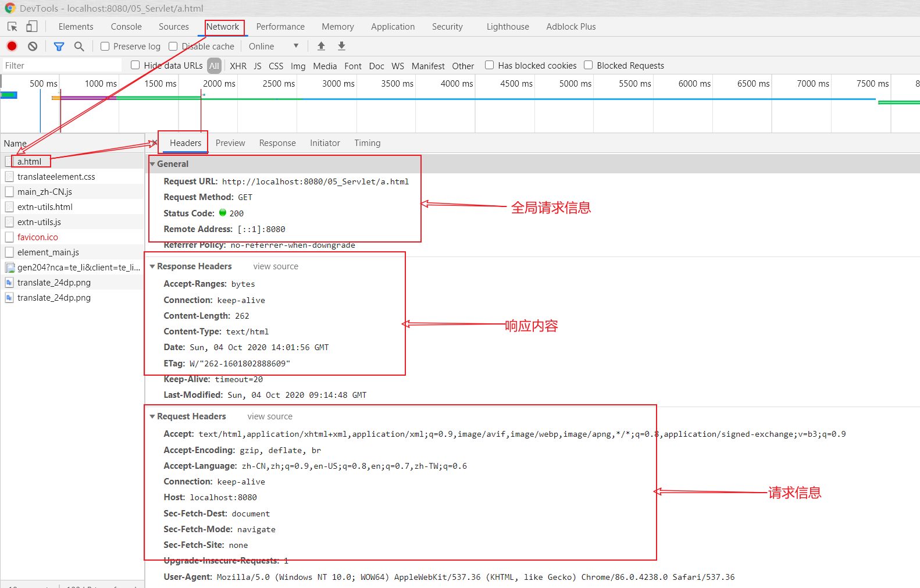Open the Security tab
920x588 pixels.
[447, 27]
